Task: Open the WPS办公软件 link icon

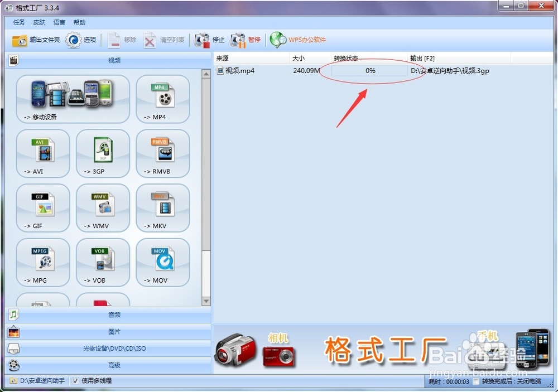Action: (278, 40)
